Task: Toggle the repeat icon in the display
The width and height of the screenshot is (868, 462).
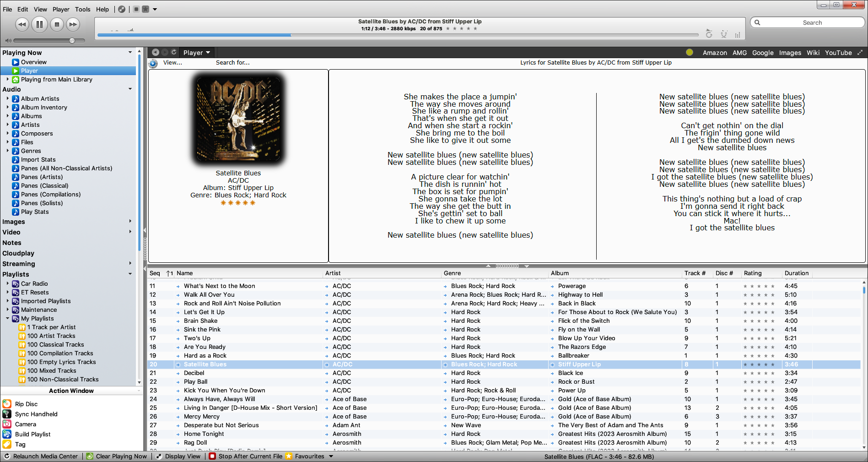Action: pos(709,35)
